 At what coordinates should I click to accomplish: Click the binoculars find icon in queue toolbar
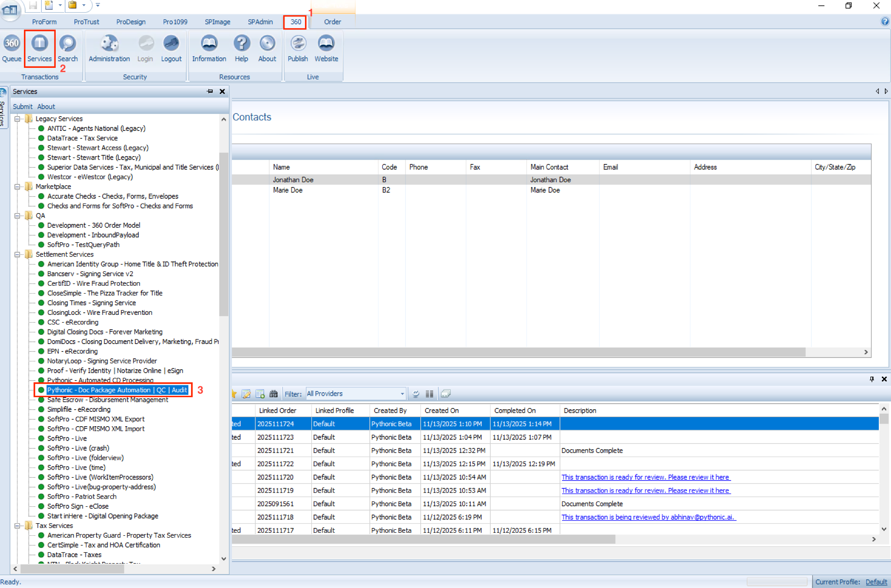[273, 394]
